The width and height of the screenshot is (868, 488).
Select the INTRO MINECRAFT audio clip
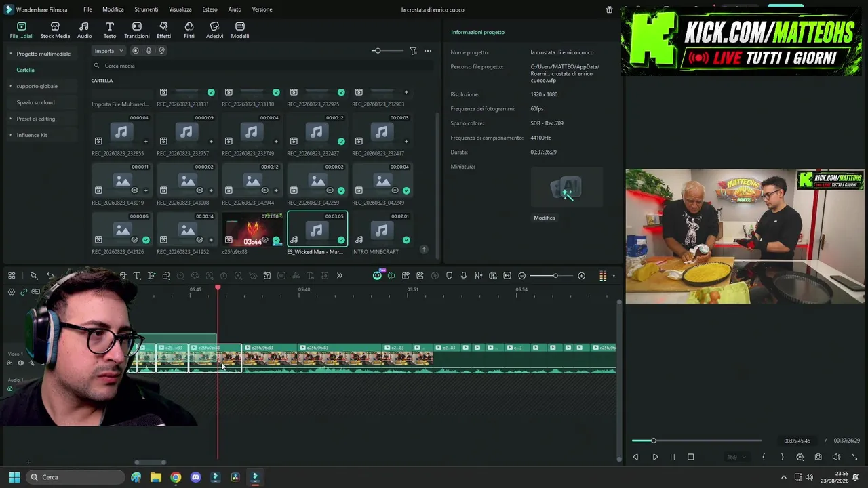point(382,230)
